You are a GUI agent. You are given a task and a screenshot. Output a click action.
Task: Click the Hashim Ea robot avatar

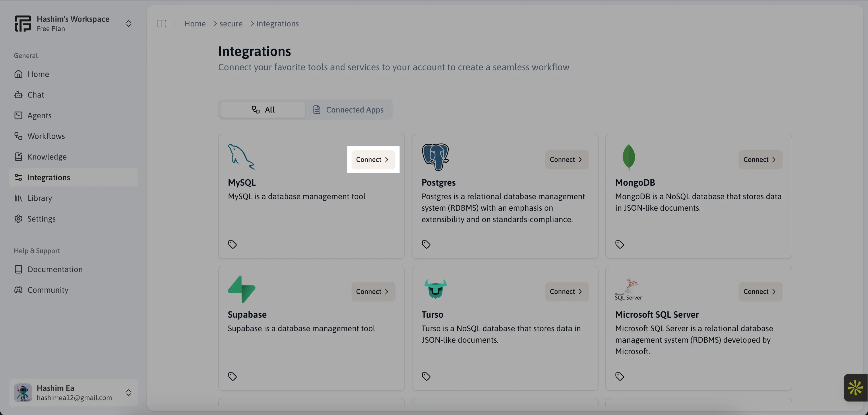click(23, 392)
